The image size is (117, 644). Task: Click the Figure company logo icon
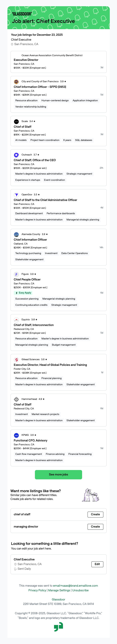point(16,274)
